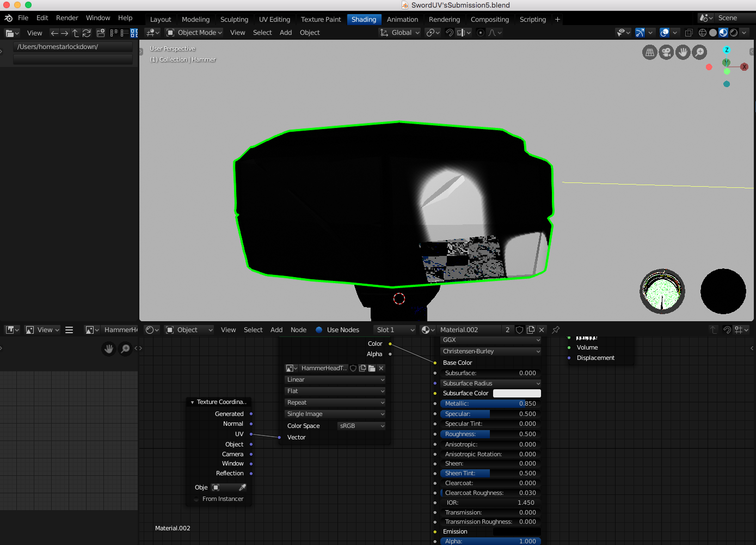Enable the From Instancer checkbox
Screen dimensions: 756x545
click(x=196, y=499)
